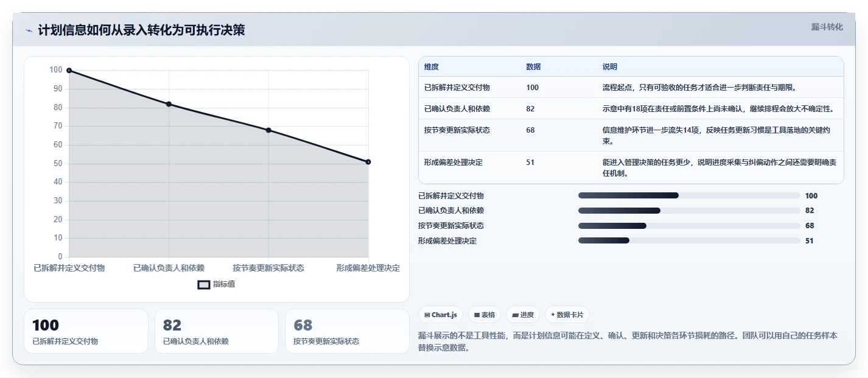868x378 pixels.
Task: Click the footnote paragraph starting 漏斗展示的不是工具性能
Action: 628,342
